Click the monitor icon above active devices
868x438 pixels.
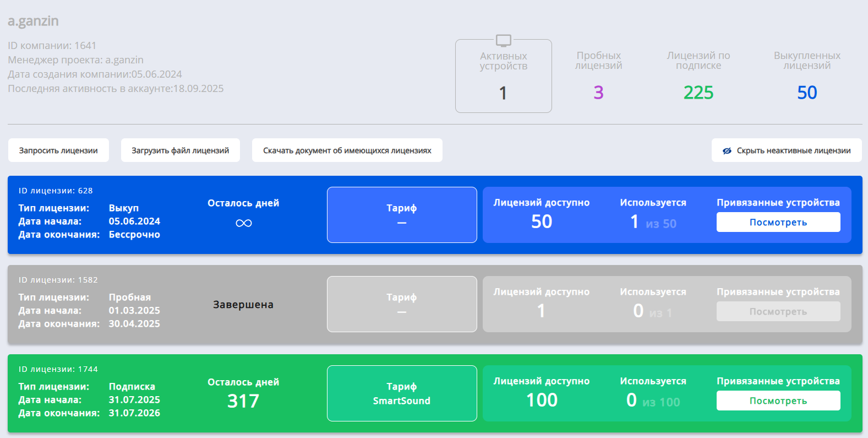tap(503, 40)
